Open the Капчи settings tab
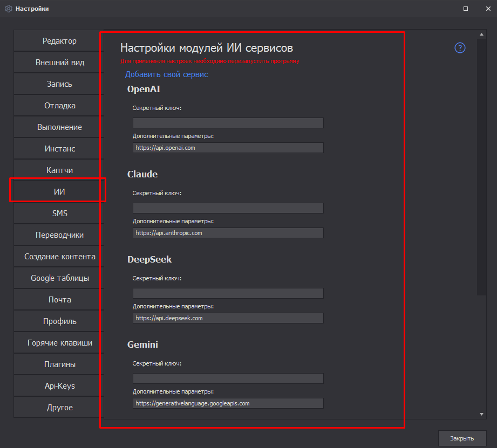The width and height of the screenshot is (497, 448). click(59, 170)
